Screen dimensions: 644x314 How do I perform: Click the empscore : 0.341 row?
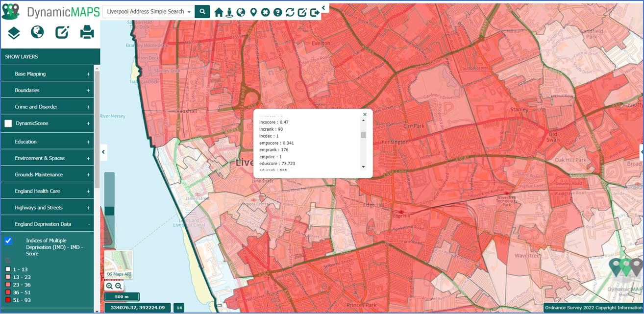tap(276, 143)
